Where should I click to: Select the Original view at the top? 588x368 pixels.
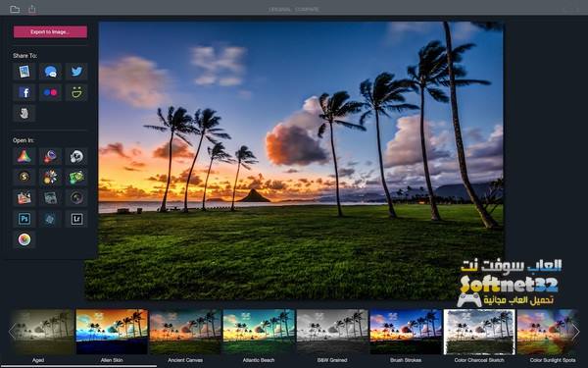click(279, 9)
